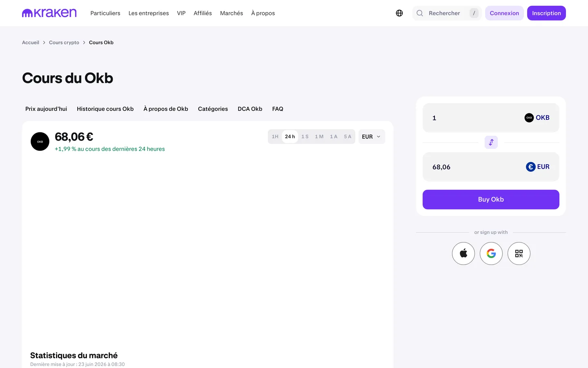Viewport: 588px width, 368px height.
Task: Go to À propos de Okb tab
Action: pyautogui.click(x=166, y=109)
